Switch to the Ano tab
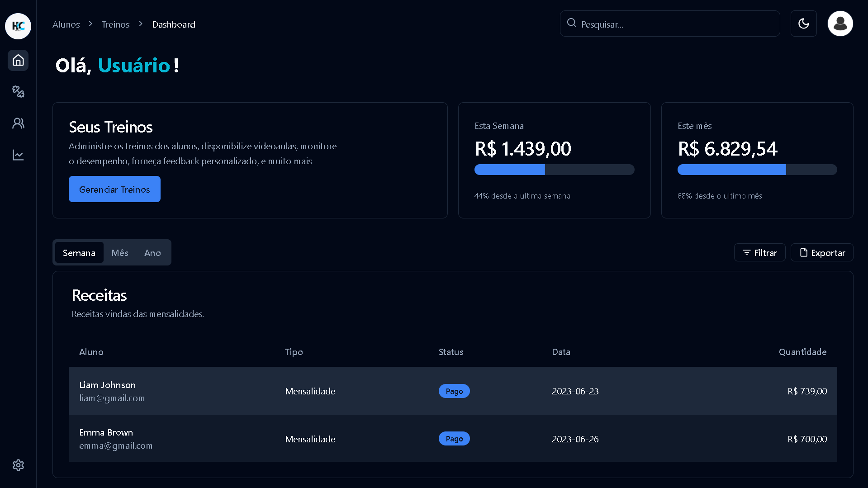 152,253
